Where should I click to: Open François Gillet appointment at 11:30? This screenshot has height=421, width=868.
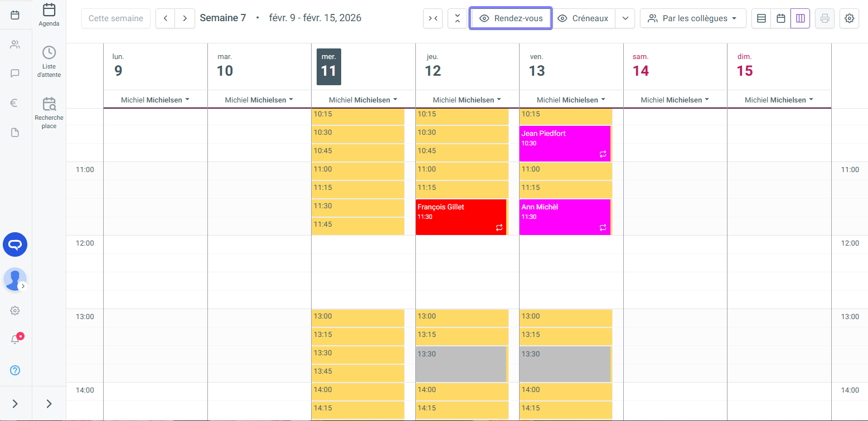click(460, 217)
